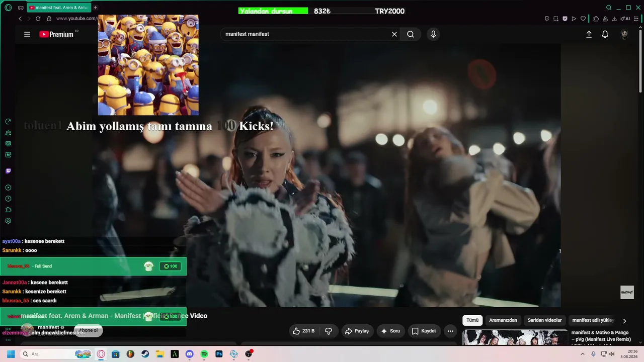Open the browser pinboard pin icon
Image resolution: width=644 pixels, height=362 pixels.
click(x=547, y=19)
